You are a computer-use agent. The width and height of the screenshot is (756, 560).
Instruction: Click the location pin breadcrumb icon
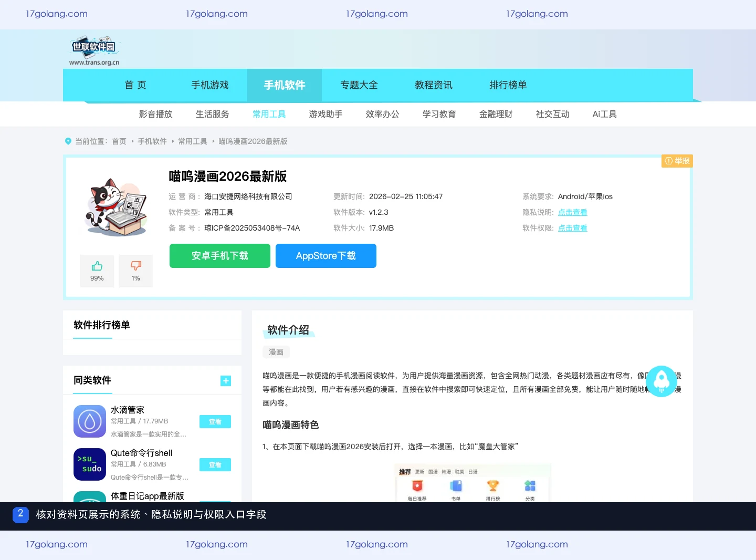pos(68,141)
